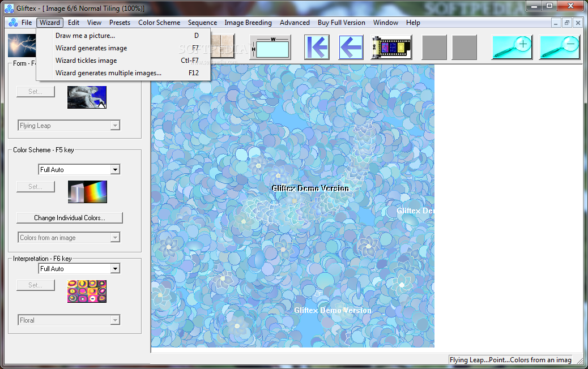The width and height of the screenshot is (588, 369).
Task: Choose Wizard generates image
Action: 123,48
